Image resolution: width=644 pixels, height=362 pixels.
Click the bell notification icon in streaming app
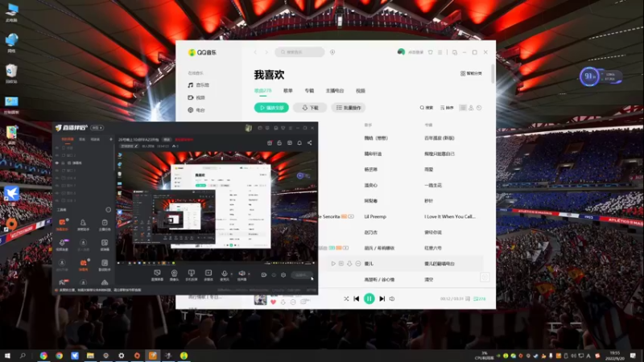coord(299,143)
